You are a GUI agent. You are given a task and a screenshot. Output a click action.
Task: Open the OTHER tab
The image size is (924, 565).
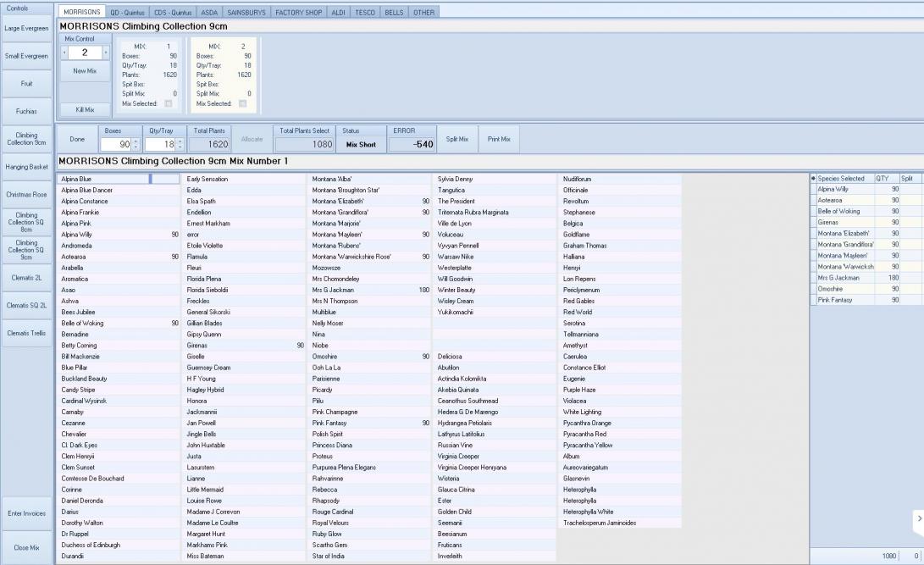(423, 13)
